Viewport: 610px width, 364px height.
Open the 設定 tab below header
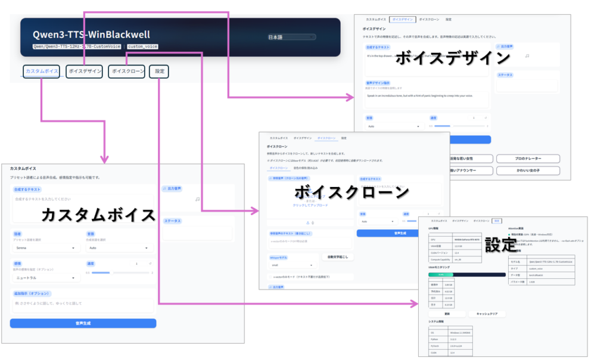click(159, 71)
